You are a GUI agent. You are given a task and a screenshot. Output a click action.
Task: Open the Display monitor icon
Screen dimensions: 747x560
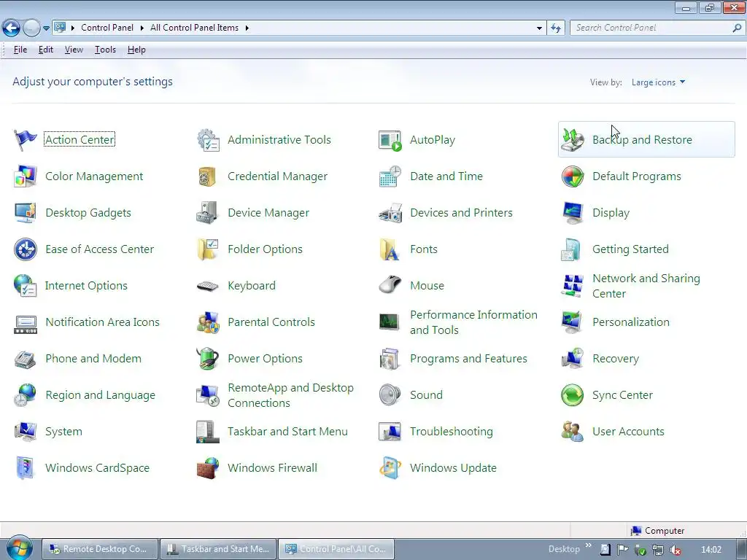[x=573, y=213]
